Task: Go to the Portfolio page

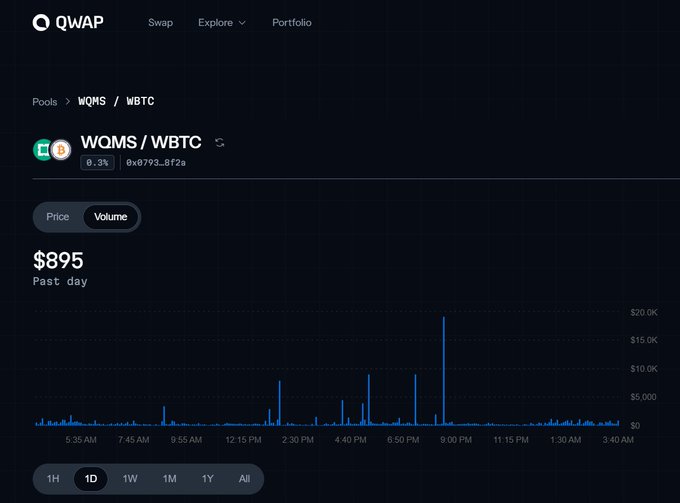Action: click(292, 23)
